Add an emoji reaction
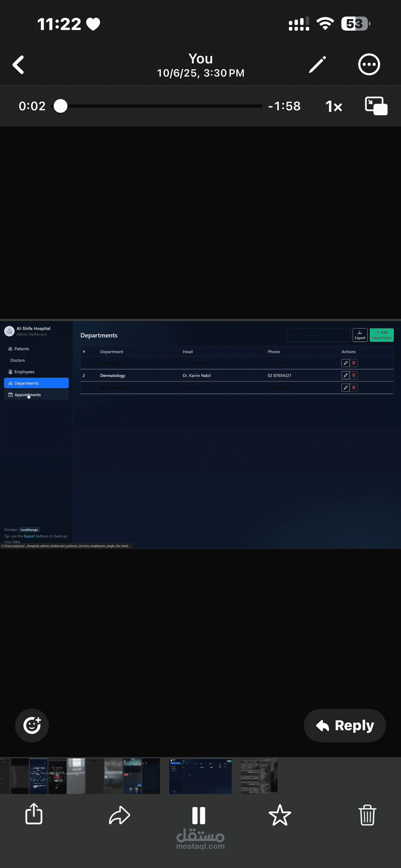The height and width of the screenshot is (868, 401). tap(32, 725)
